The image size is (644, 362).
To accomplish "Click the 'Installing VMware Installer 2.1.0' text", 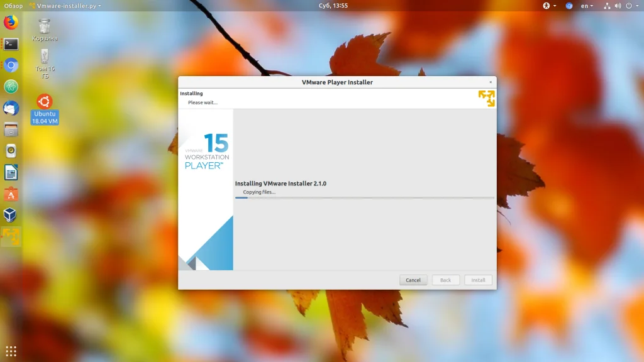I will 280,184.
